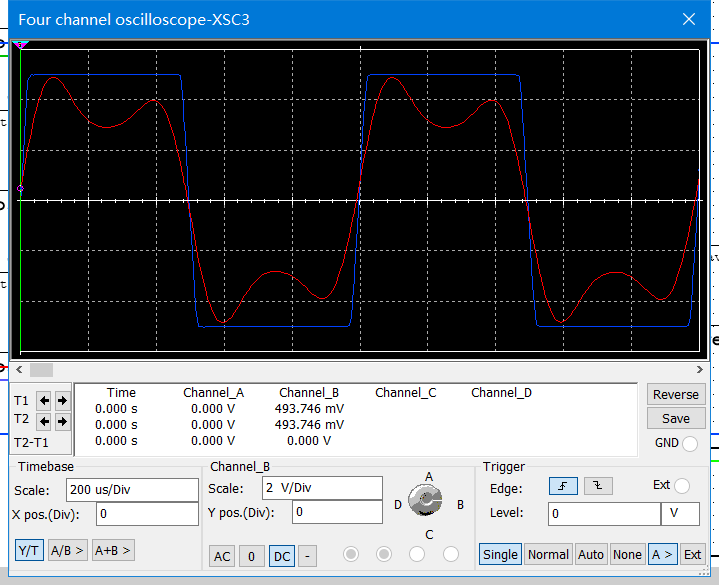Turn the channel selector knob
This screenshot has width=719, height=585.
pyautogui.click(x=425, y=501)
